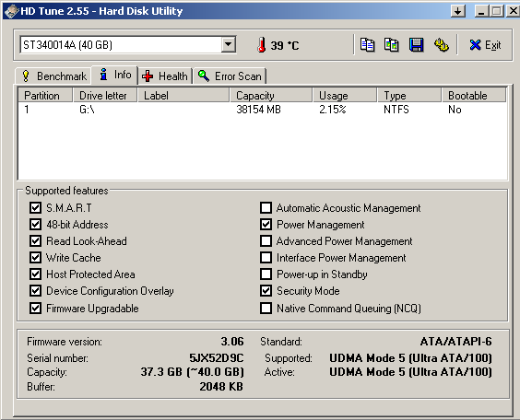Viewport: 520px width, 420px height.
Task: Click the save floppy disk icon
Action: (416, 45)
